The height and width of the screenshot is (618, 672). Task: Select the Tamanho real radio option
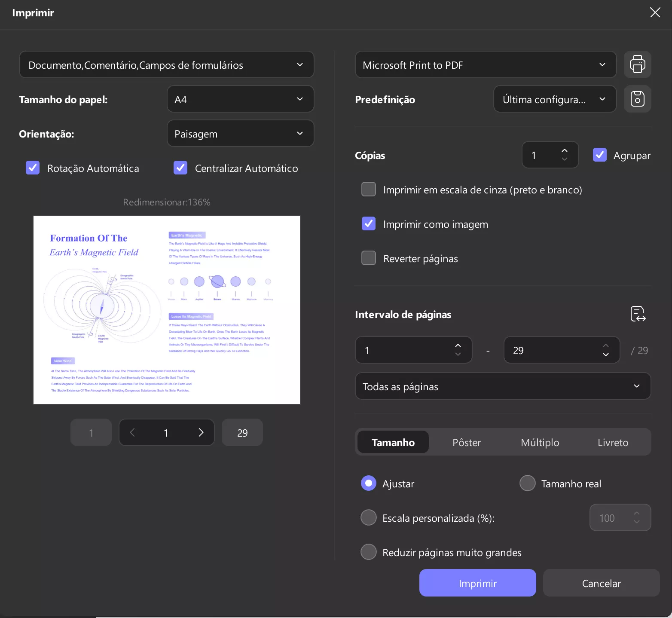(x=528, y=483)
